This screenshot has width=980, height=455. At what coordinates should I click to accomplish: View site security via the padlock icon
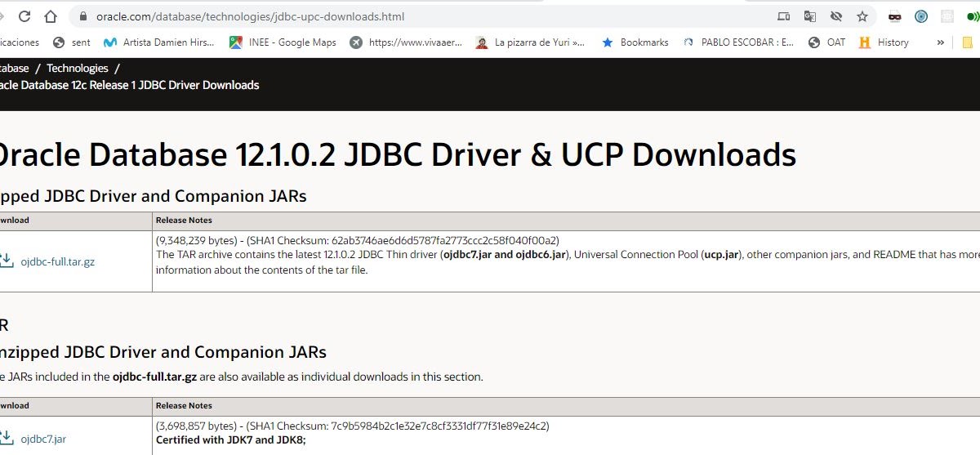[x=82, y=16]
